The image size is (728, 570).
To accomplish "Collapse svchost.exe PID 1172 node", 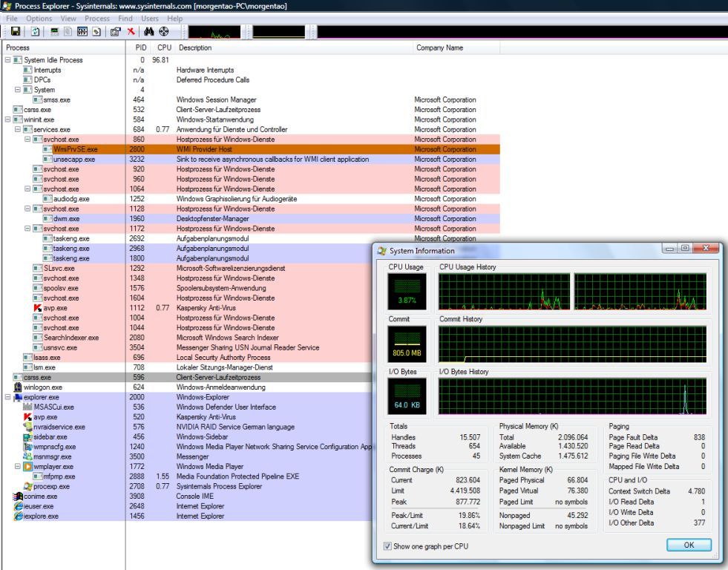I will [x=27, y=229].
